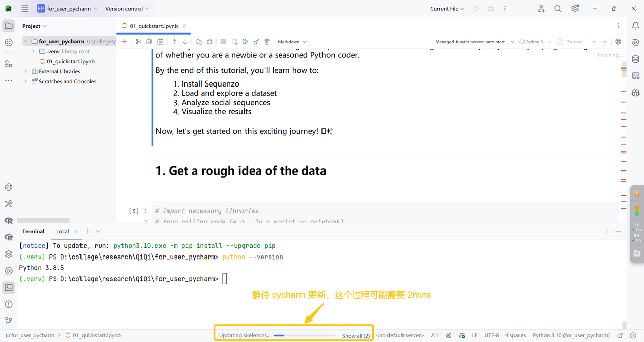Run all notebook cells with double-arrow icon
The image size is (644, 342).
pyautogui.click(x=245, y=42)
